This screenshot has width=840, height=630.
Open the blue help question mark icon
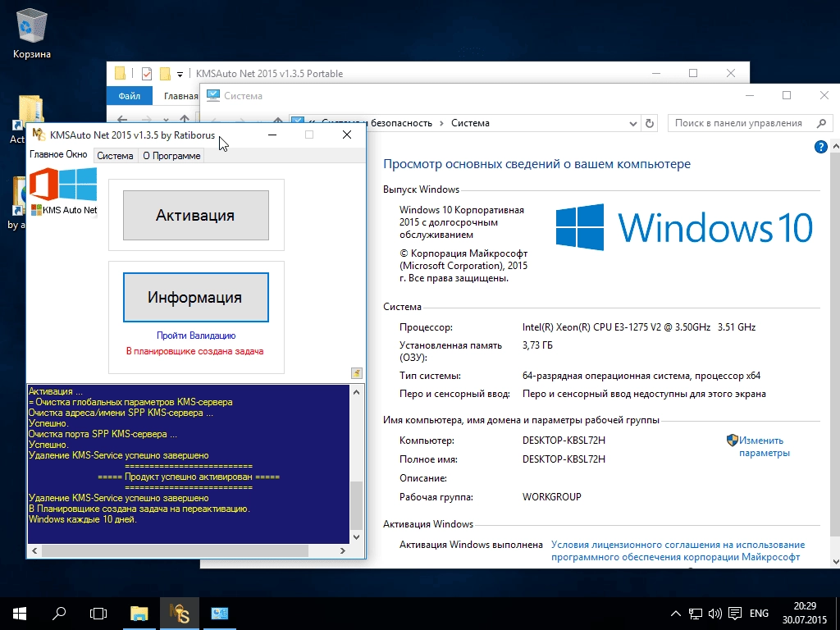tap(820, 147)
